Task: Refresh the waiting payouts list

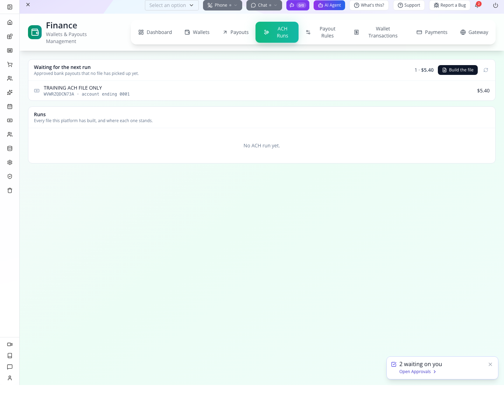Action: (486, 70)
